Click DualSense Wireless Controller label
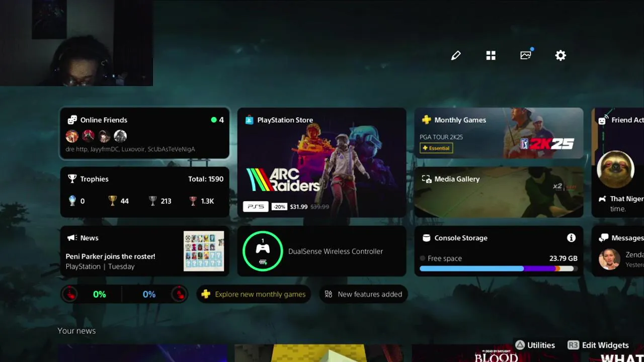Image resolution: width=644 pixels, height=362 pixels. (x=336, y=251)
